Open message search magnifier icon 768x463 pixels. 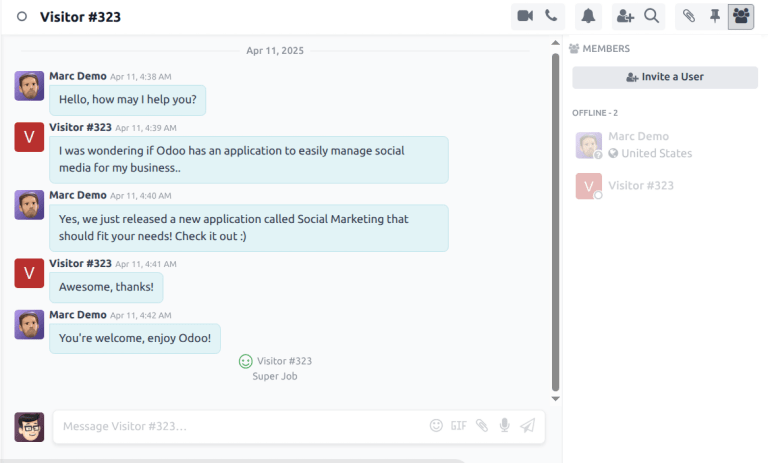click(x=651, y=16)
